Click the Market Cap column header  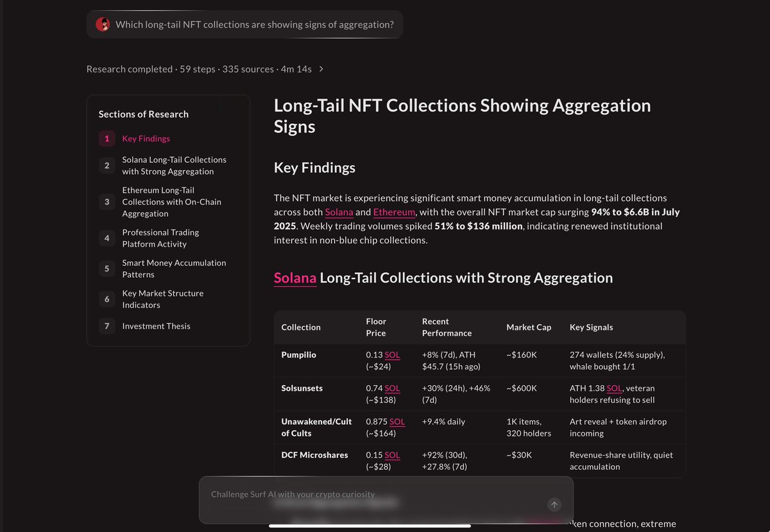[529, 327]
